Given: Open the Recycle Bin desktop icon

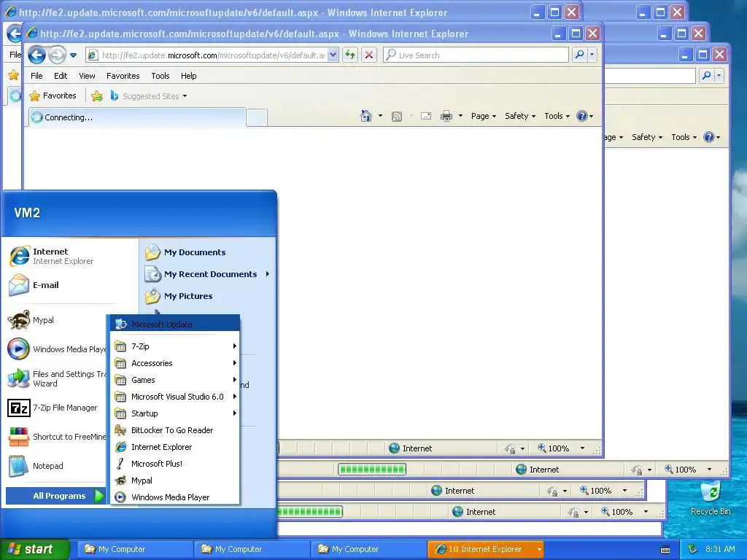Looking at the screenshot, I should click(711, 498).
